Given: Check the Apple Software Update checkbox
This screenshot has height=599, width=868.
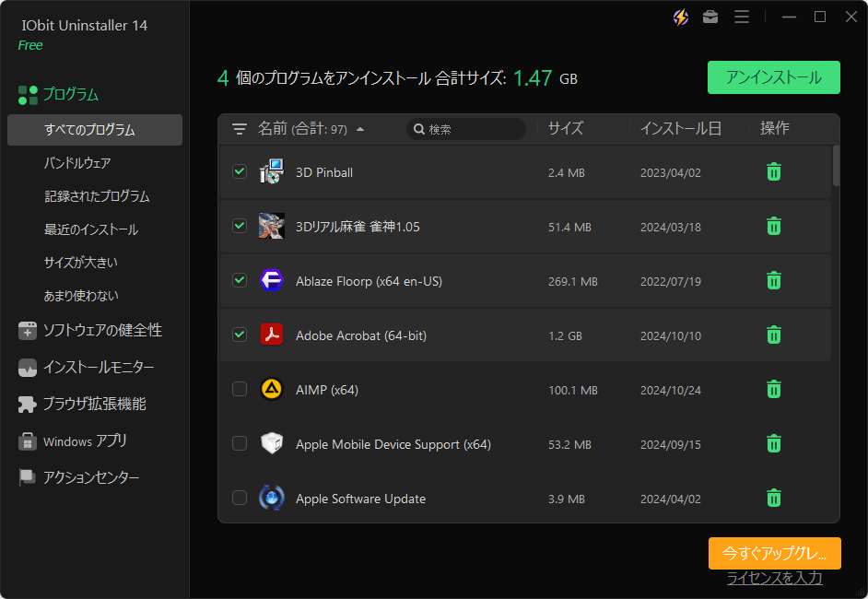Looking at the screenshot, I should coord(240,498).
